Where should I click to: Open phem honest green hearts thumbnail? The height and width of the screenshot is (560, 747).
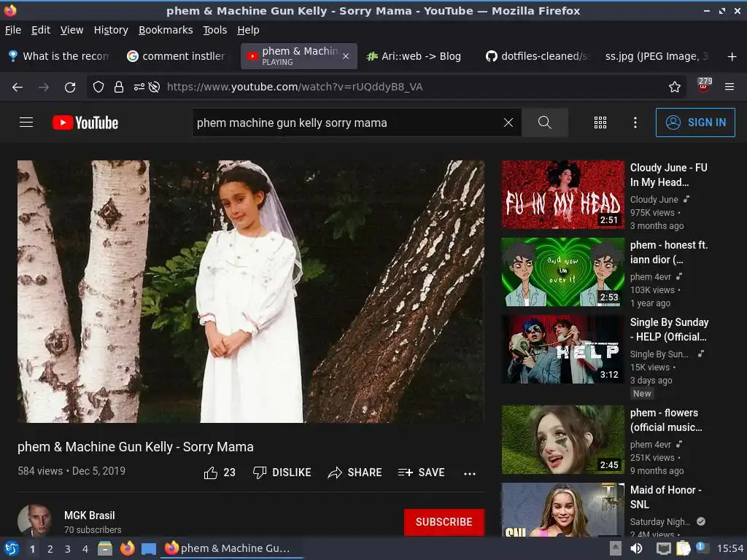click(x=562, y=272)
